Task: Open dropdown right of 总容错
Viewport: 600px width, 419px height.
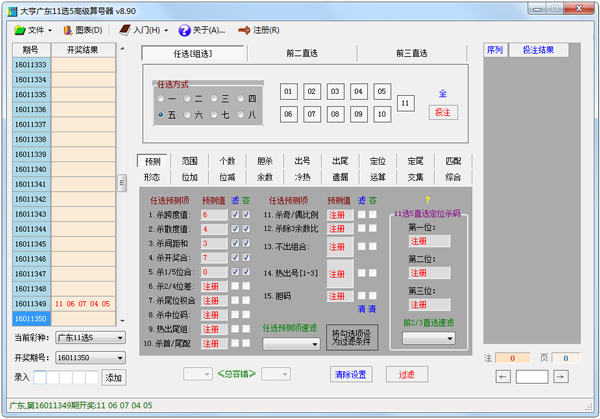Action: (x=276, y=374)
